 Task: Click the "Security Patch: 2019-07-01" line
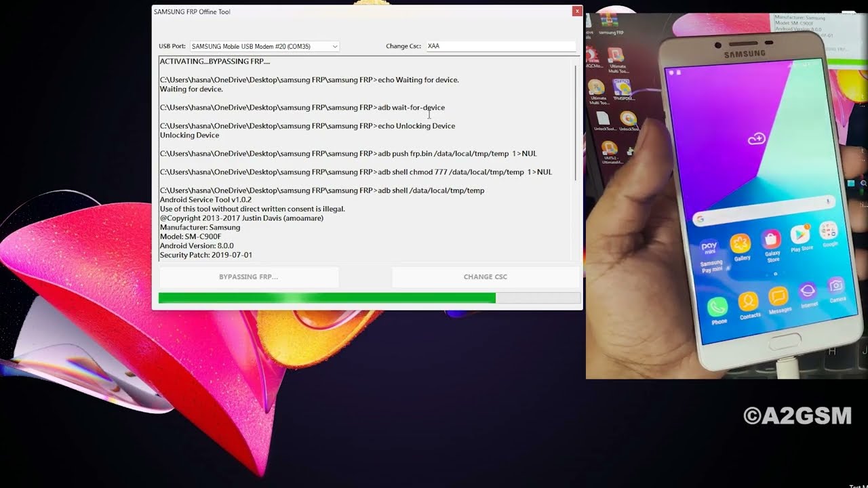click(x=206, y=255)
